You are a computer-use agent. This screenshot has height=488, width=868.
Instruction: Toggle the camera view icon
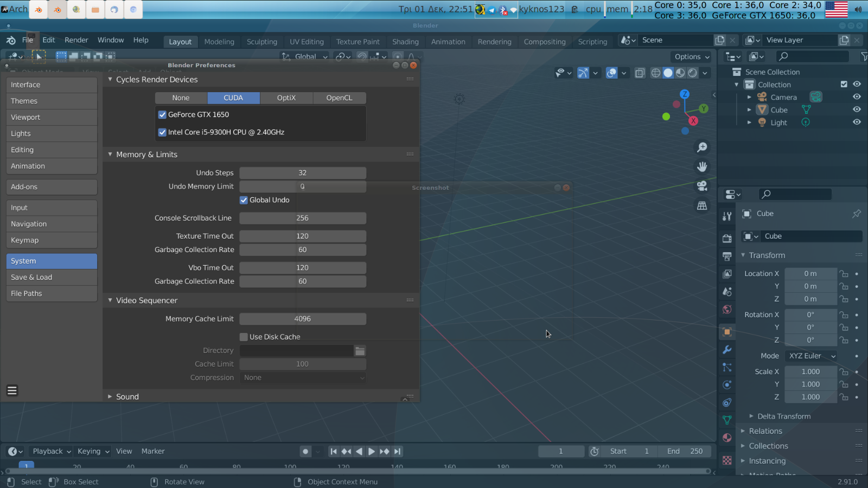tap(702, 186)
